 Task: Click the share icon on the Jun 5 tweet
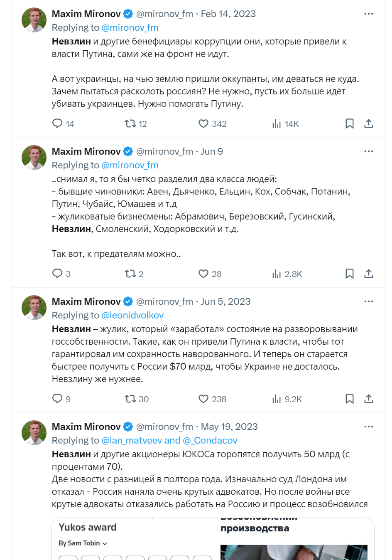click(x=369, y=399)
